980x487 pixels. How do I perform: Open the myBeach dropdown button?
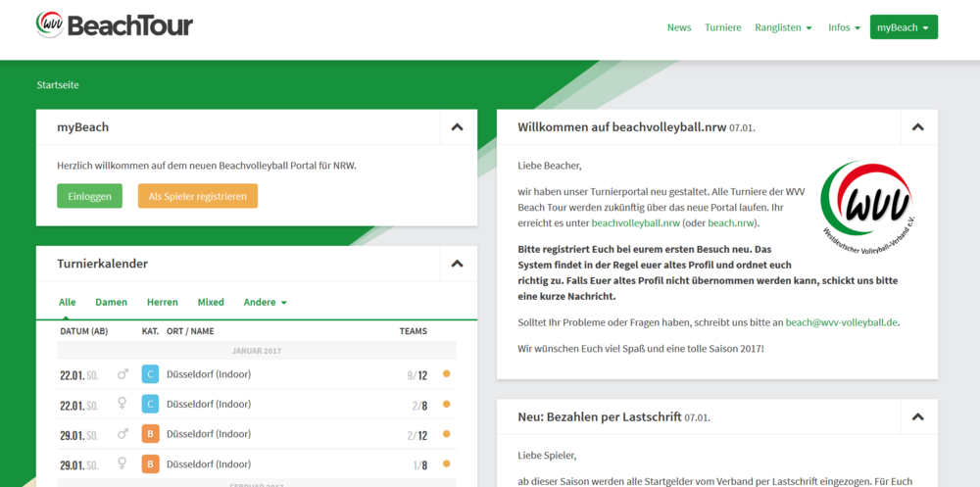click(x=904, y=26)
